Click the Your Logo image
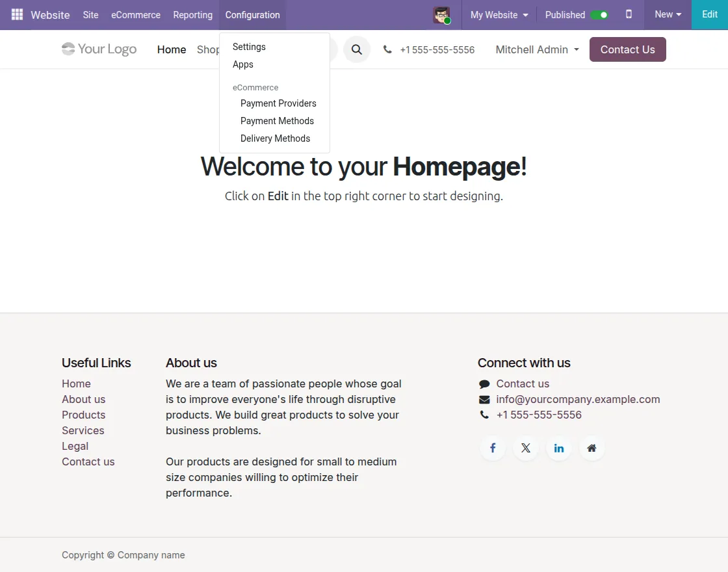Viewport: 728px width, 572px height. pyautogui.click(x=99, y=49)
